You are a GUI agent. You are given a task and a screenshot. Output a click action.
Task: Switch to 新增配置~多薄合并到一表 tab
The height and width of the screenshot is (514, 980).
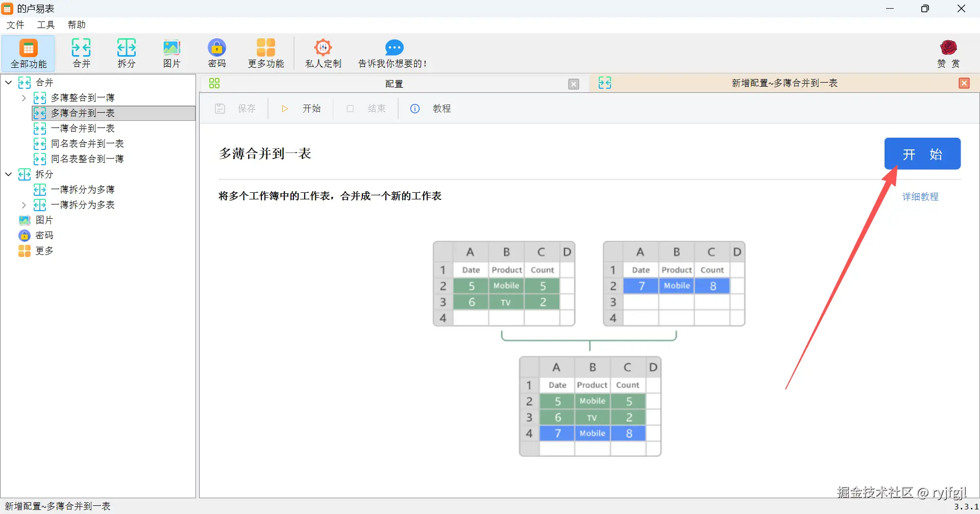click(785, 83)
